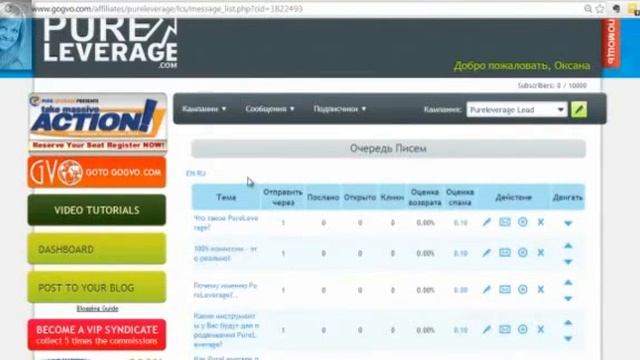Click 0.00% return rate in '100% комиссии' row
This screenshot has width=640, height=360.
[425, 253]
